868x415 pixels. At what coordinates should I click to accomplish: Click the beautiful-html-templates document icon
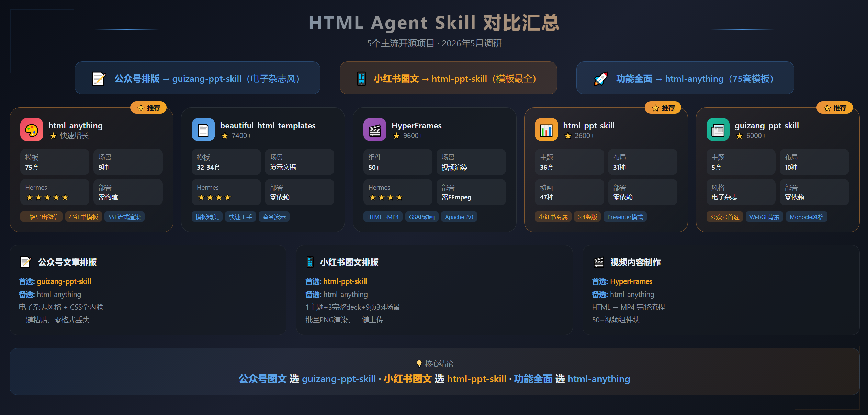pyautogui.click(x=203, y=130)
